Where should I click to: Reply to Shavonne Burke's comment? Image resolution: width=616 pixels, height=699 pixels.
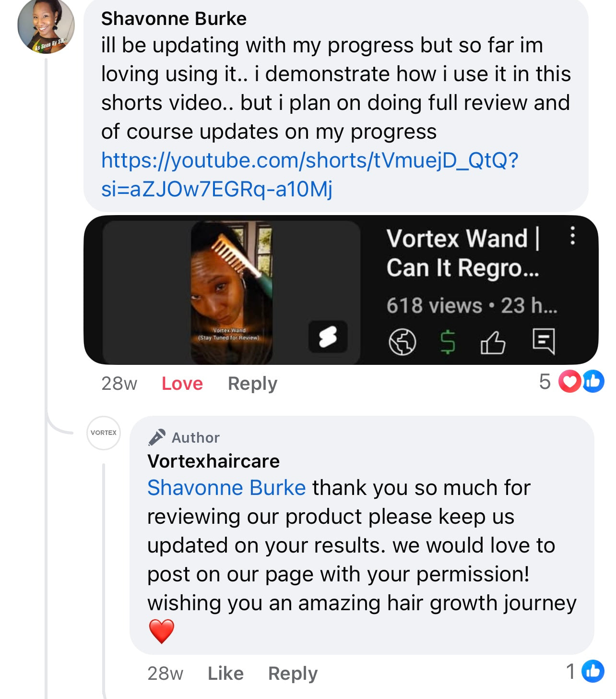252,384
